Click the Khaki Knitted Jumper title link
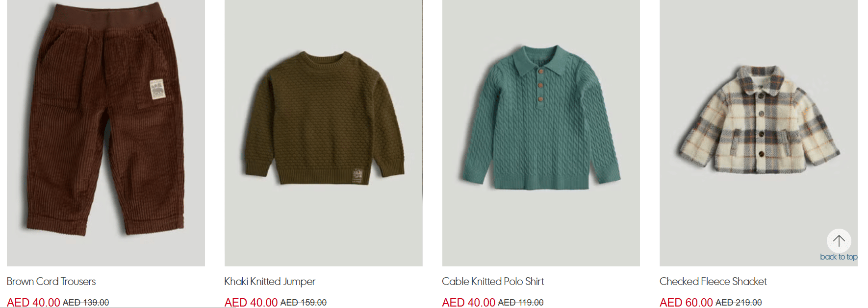 point(270,282)
